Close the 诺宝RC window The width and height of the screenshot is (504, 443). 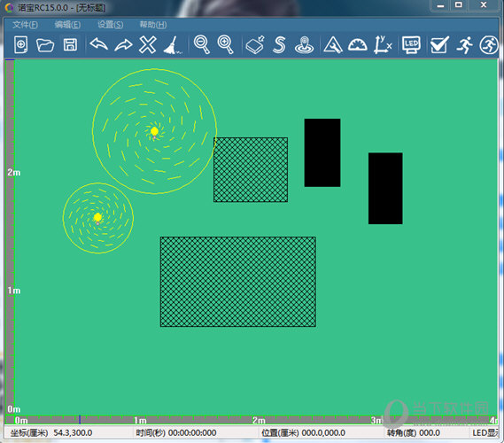pos(483,5)
